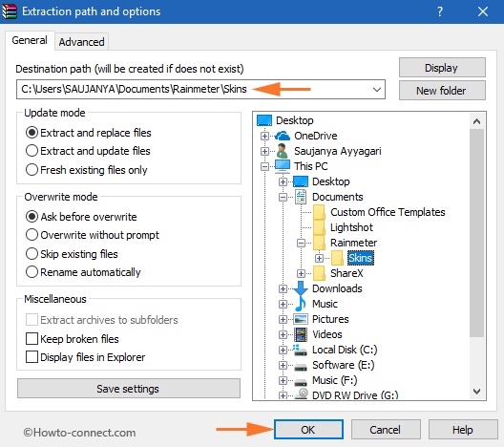Click the folder tree scrollbar thumb
This screenshot has width=504, height=447.
pyautogui.click(x=476, y=233)
